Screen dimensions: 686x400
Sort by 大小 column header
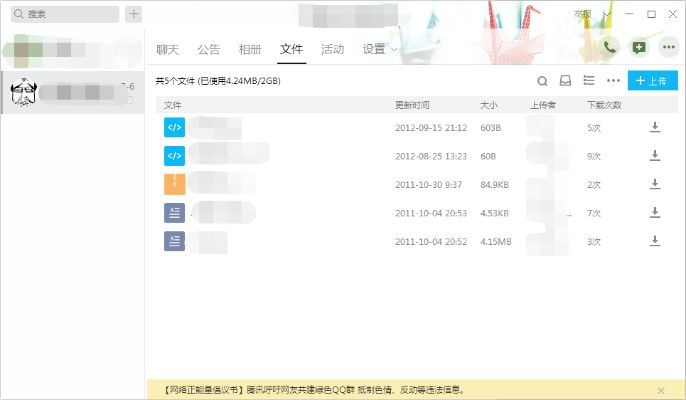tap(489, 105)
